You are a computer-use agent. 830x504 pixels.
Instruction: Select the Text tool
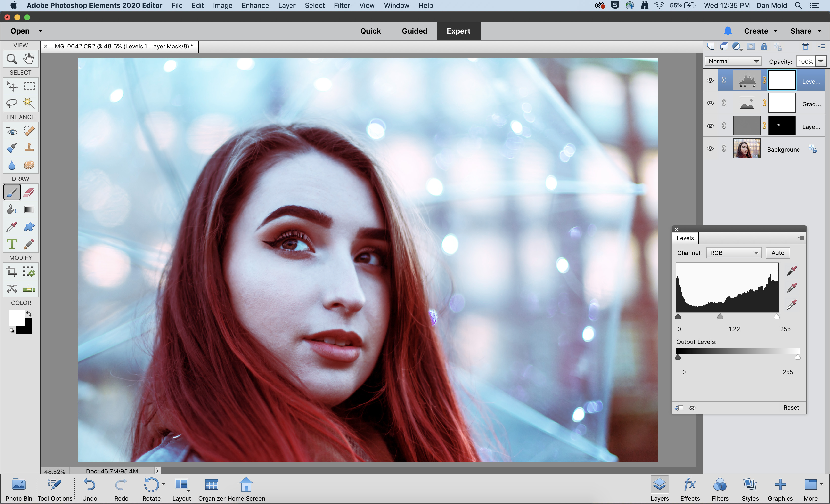11,244
